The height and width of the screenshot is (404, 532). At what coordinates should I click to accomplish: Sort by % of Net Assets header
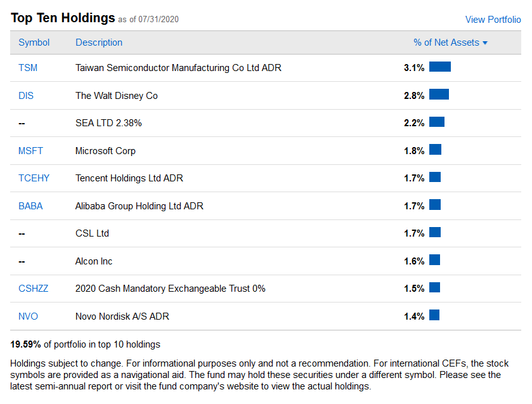[446, 42]
